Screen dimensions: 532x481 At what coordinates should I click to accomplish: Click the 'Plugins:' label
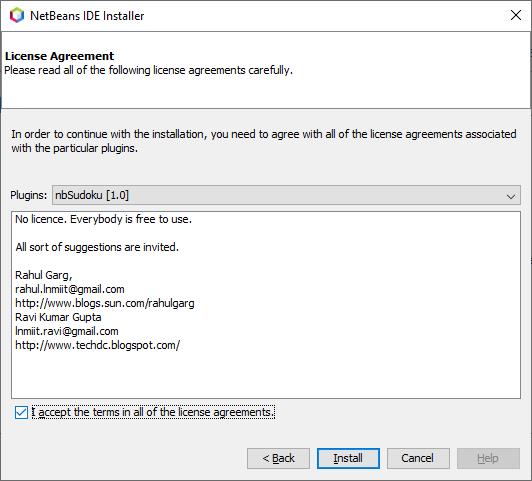pos(28,195)
